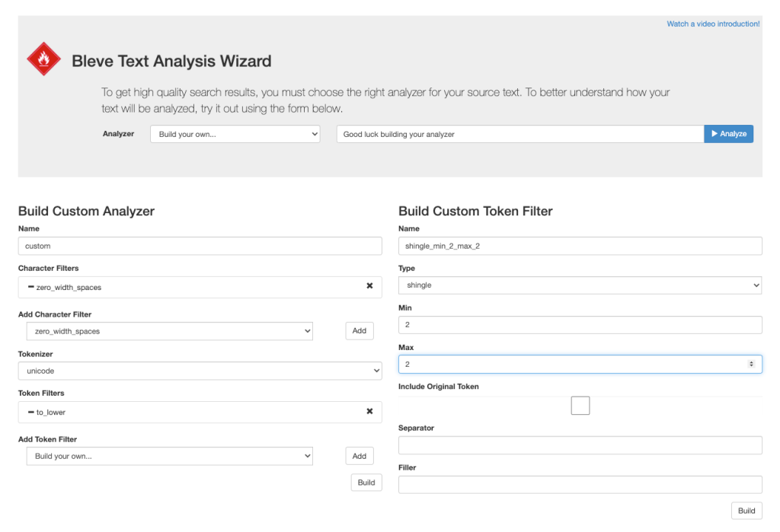The image size is (780, 532).
Task: Remove the zero_width_spaces character filter
Action: 369,286
